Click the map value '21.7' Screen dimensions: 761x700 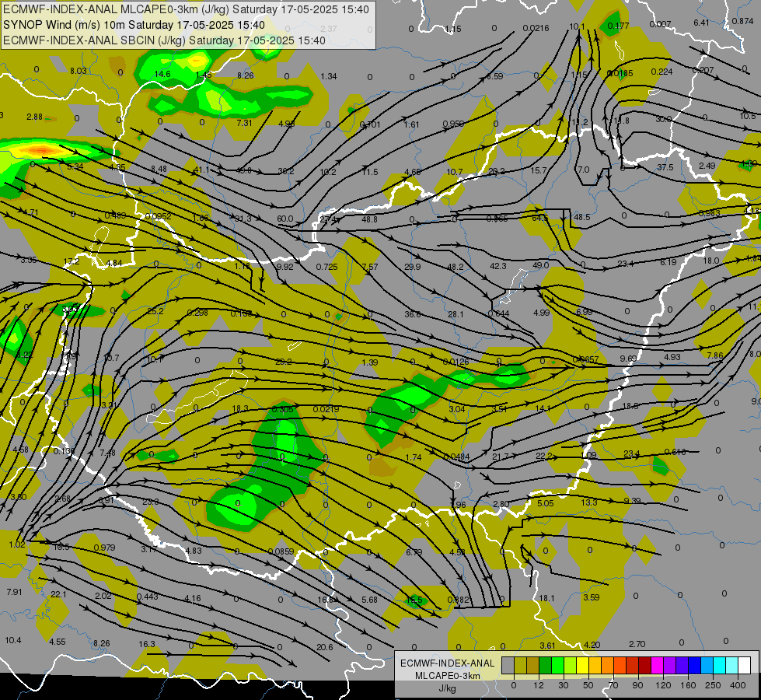tap(500, 457)
